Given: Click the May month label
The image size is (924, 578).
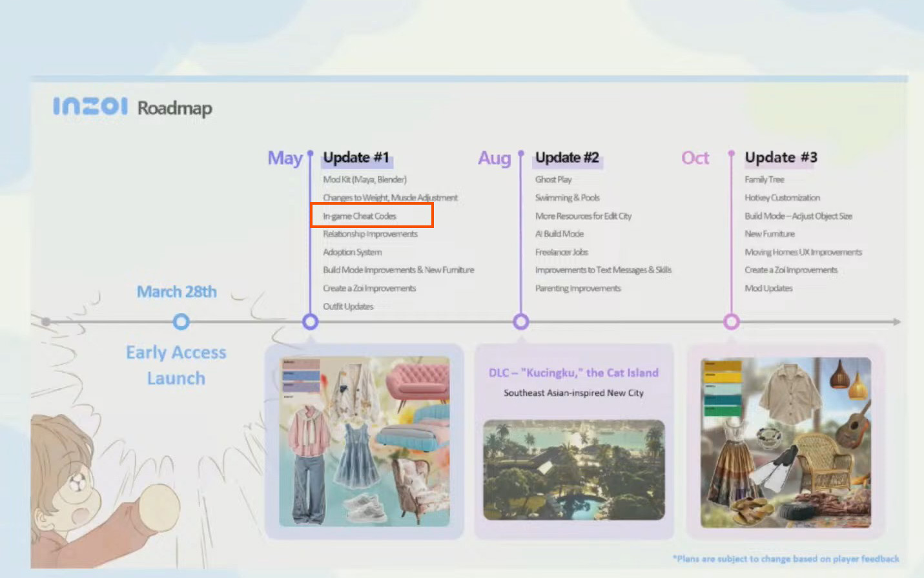Looking at the screenshot, I should [285, 158].
